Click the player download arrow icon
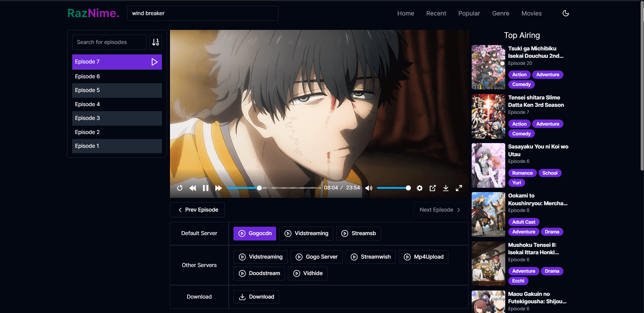This screenshot has height=313, width=644. click(x=446, y=188)
